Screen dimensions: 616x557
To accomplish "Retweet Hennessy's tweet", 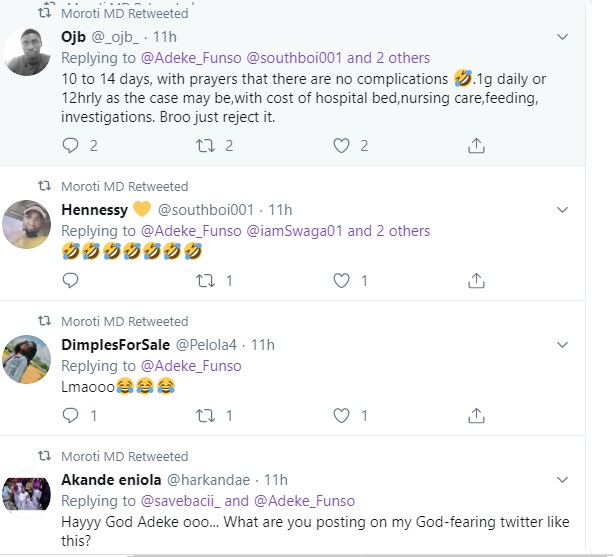I will coord(205,281).
